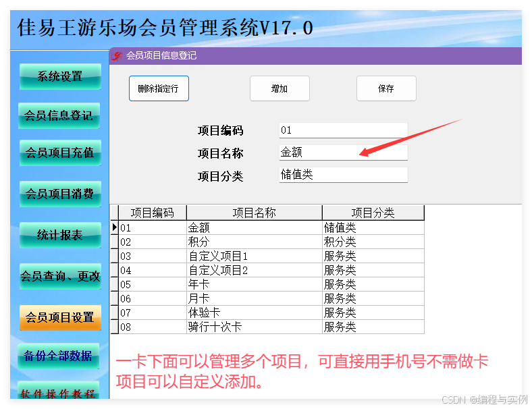Select the row selector for row 05
The width and height of the screenshot is (532, 409).
[x=115, y=284]
